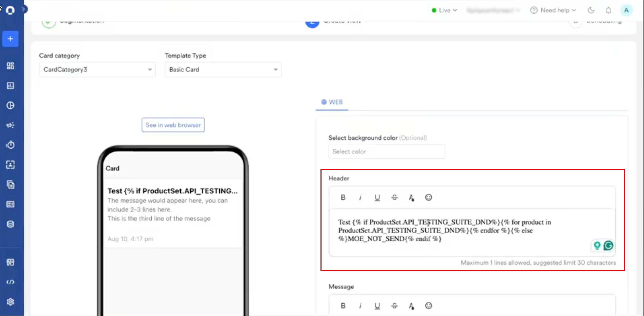
Task: Open the dashboard grid icon in sidebar
Action: 10,66
